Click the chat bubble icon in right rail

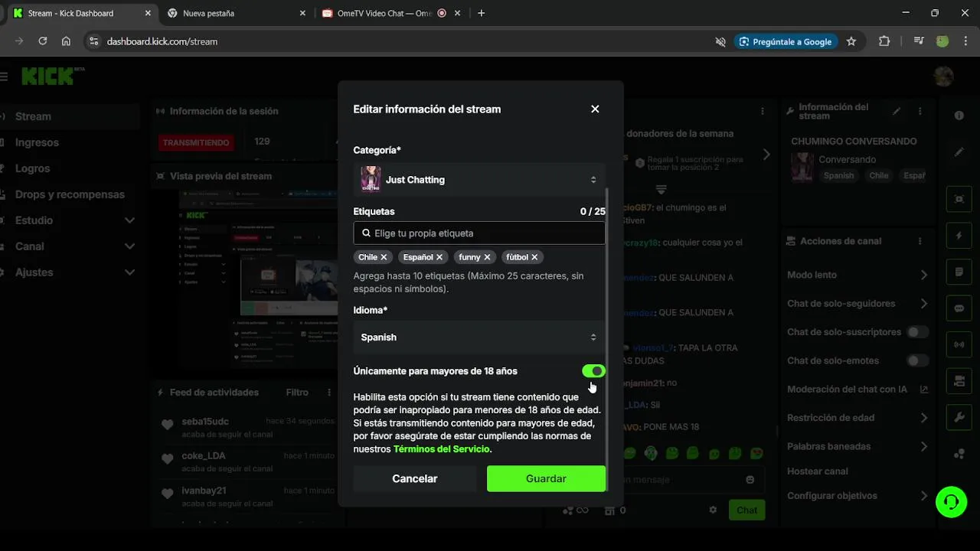959,308
